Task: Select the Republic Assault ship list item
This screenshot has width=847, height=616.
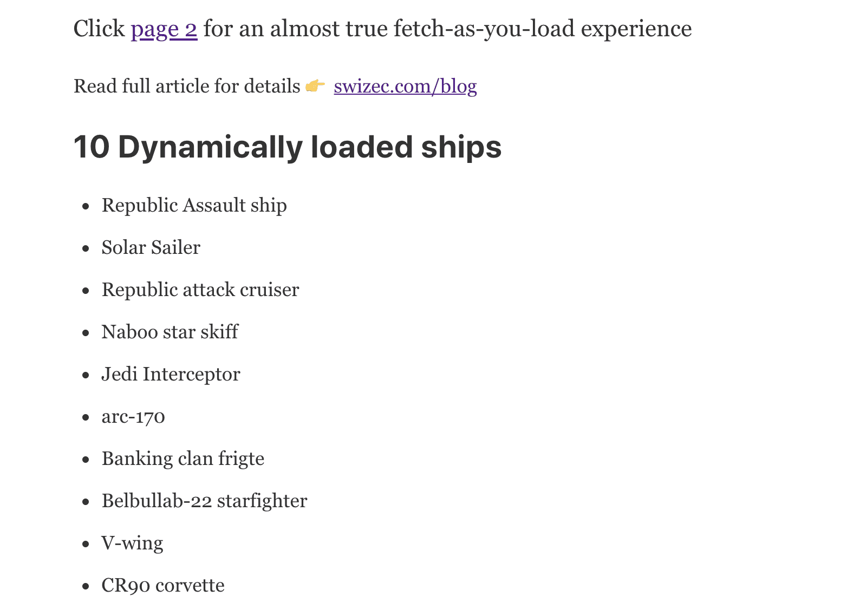Action: [x=194, y=206]
